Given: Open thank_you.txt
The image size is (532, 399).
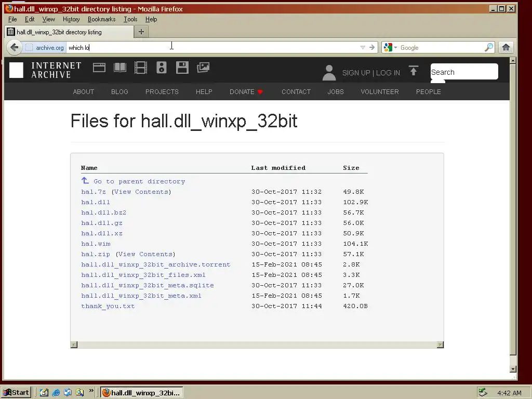Looking at the screenshot, I should pos(108,306).
